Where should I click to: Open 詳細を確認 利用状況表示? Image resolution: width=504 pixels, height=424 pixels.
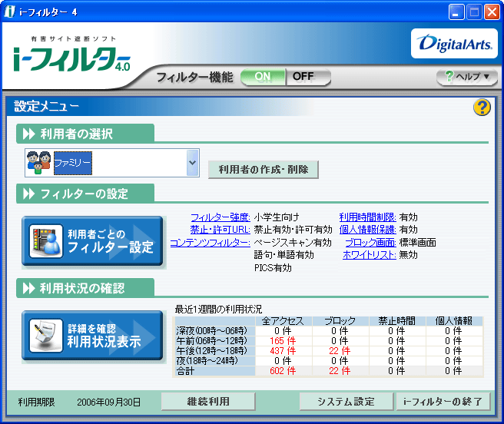92,336
